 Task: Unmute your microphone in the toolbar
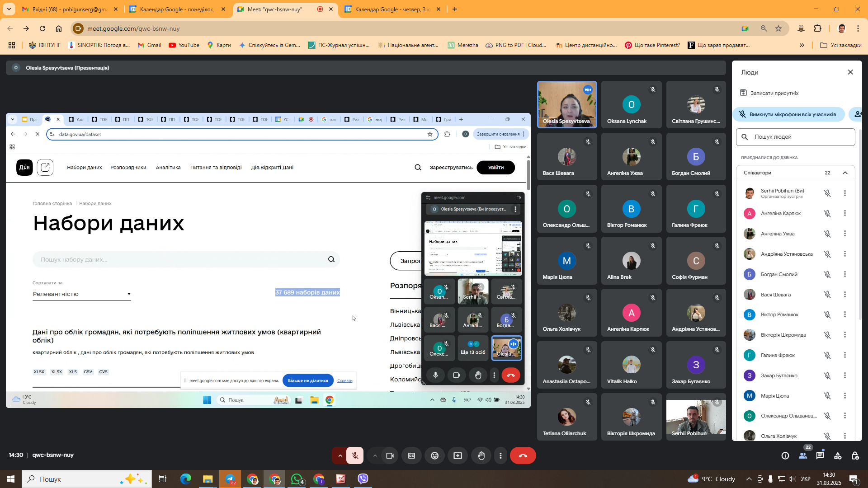pos(355,455)
